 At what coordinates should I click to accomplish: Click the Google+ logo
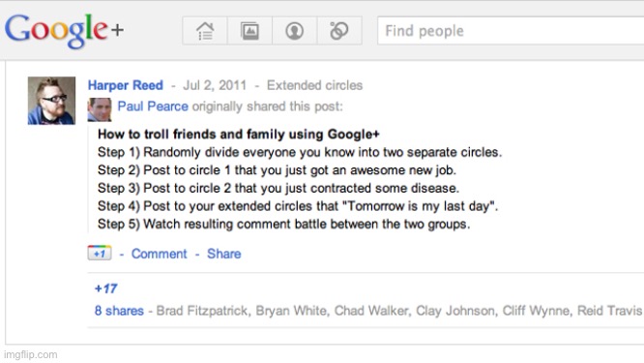coord(64,30)
